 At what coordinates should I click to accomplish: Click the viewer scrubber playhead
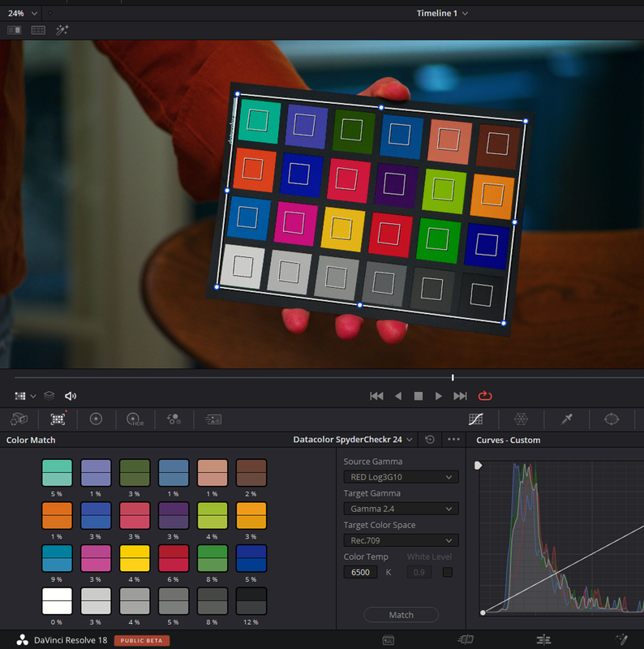pos(453,377)
